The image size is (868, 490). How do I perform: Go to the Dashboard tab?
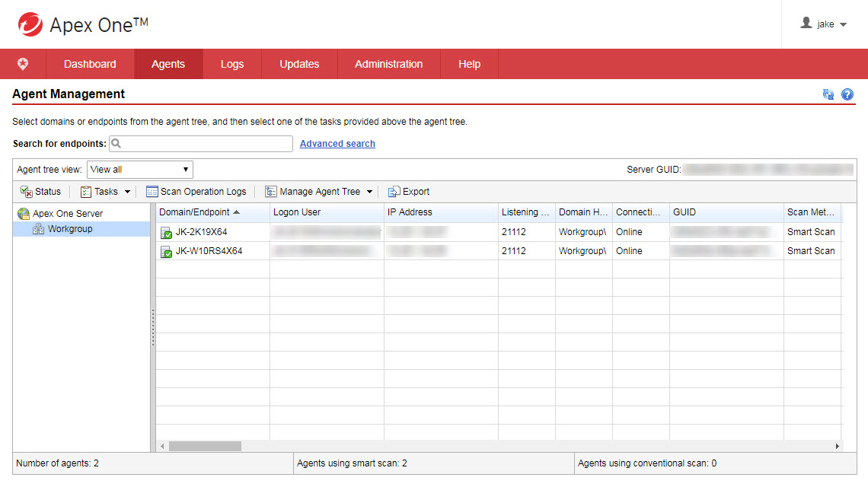[90, 65]
